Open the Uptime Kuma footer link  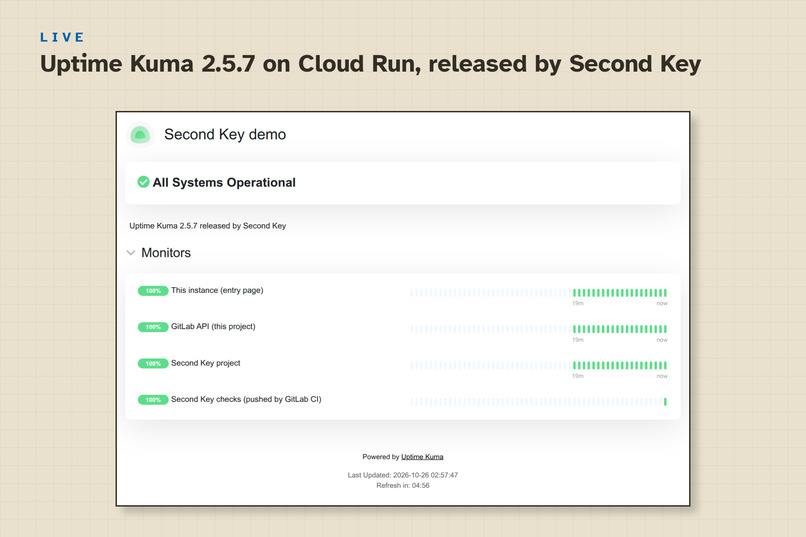[x=422, y=456]
